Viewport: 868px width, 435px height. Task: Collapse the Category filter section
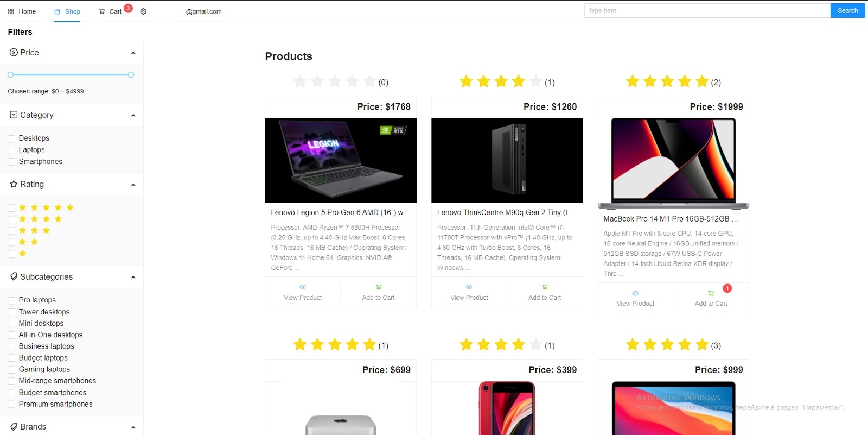click(133, 115)
